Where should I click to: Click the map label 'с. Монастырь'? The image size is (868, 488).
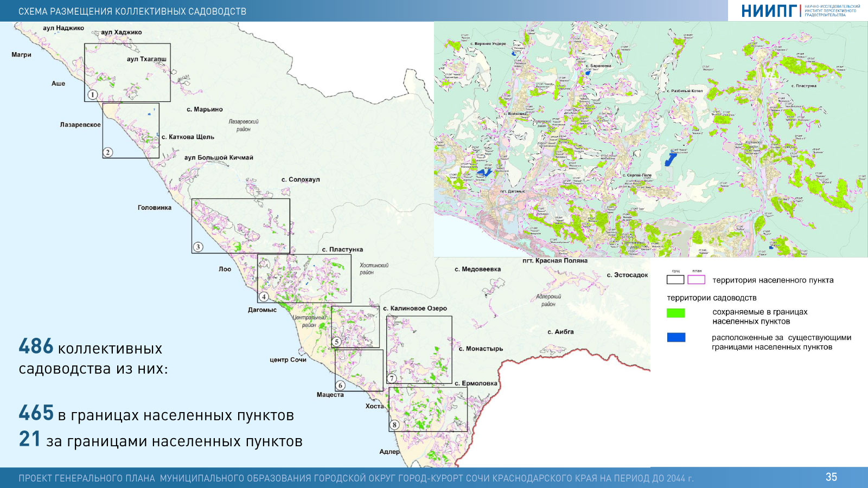click(x=481, y=349)
